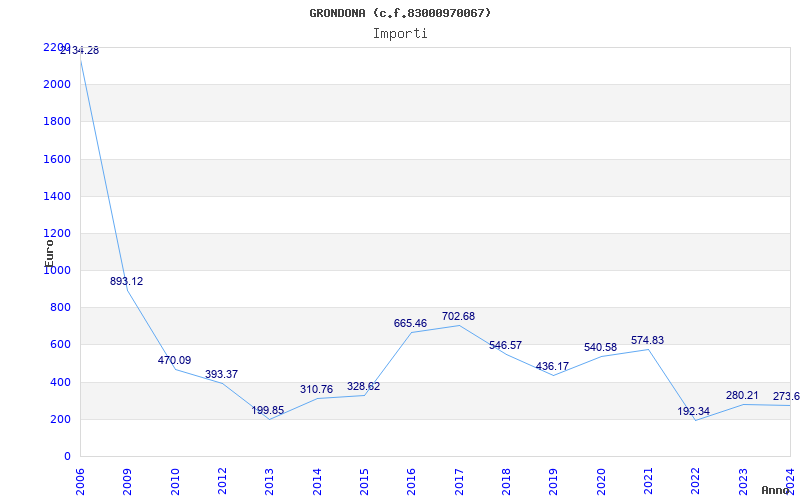
Task: Select the 470.09 value label
Action: point(174,360)
